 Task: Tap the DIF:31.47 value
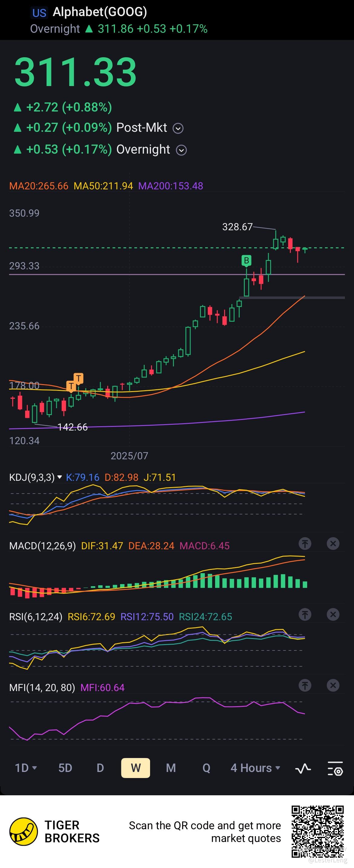click(x=102, y=546)
